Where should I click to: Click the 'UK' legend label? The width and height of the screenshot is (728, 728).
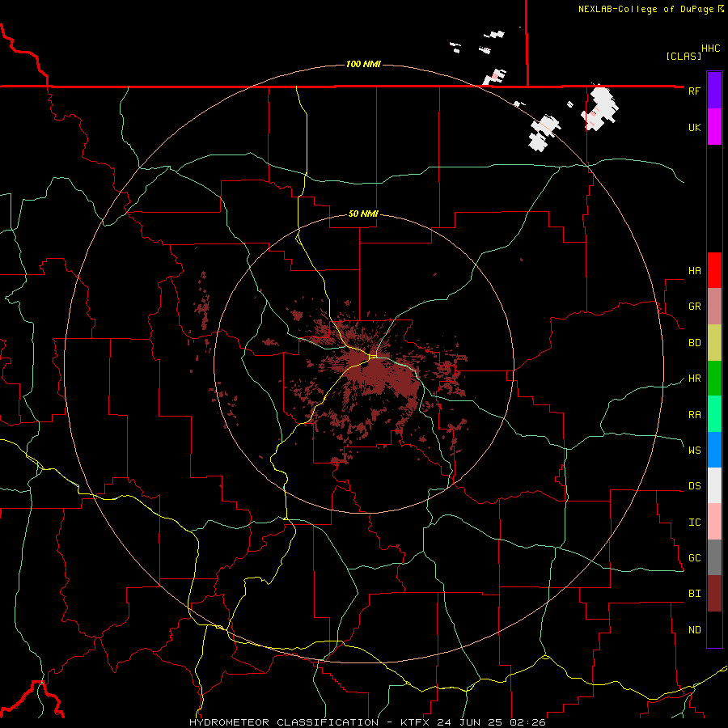click(x=694, y=127)
